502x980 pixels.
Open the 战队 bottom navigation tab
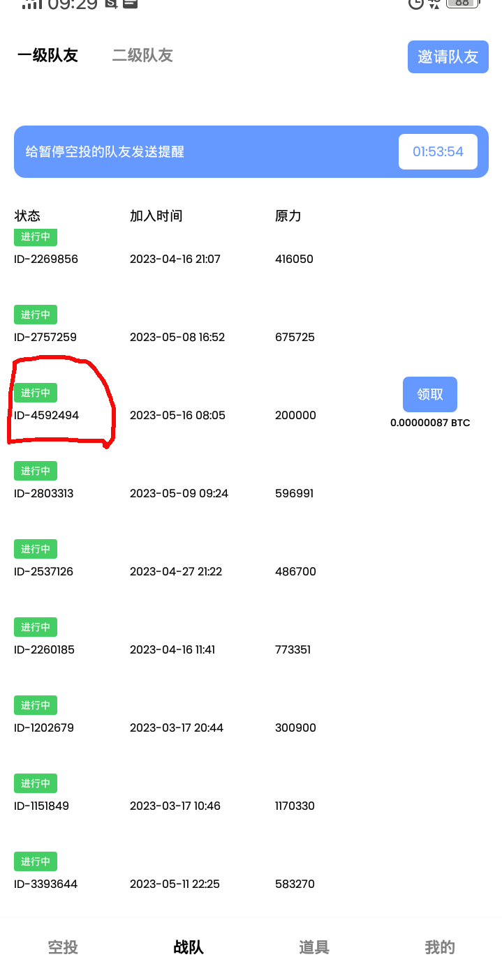click(x=189, y=947)
